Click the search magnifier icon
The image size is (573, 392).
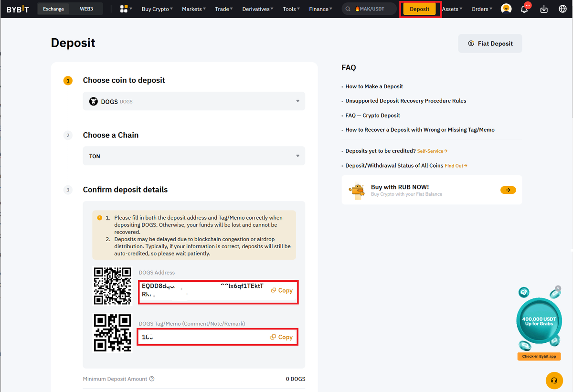[349, 9]
